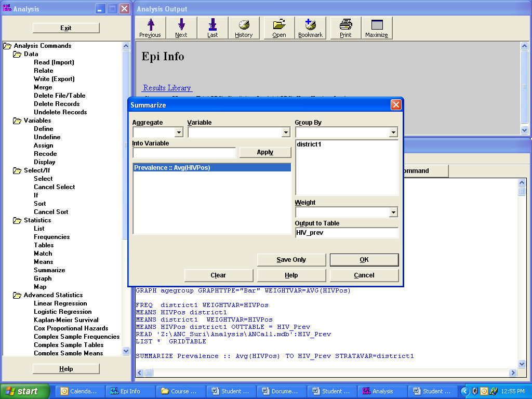Open the Weight dropdown list
Screen dimensions: 532x399
tap(393, 212)
